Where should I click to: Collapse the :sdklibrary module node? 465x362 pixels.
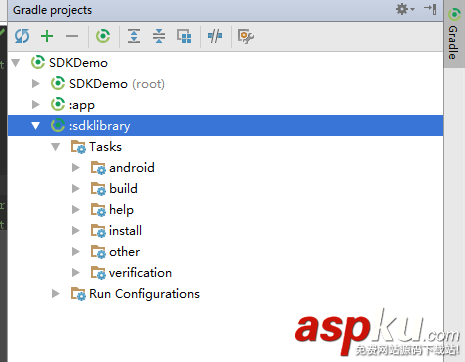[x=36, y=126]
